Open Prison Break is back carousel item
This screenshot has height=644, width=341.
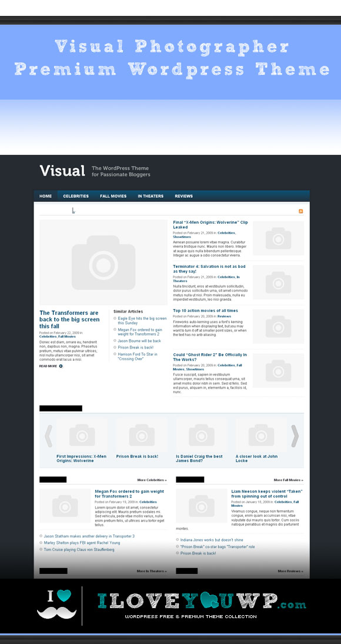[x=137, y=457]
